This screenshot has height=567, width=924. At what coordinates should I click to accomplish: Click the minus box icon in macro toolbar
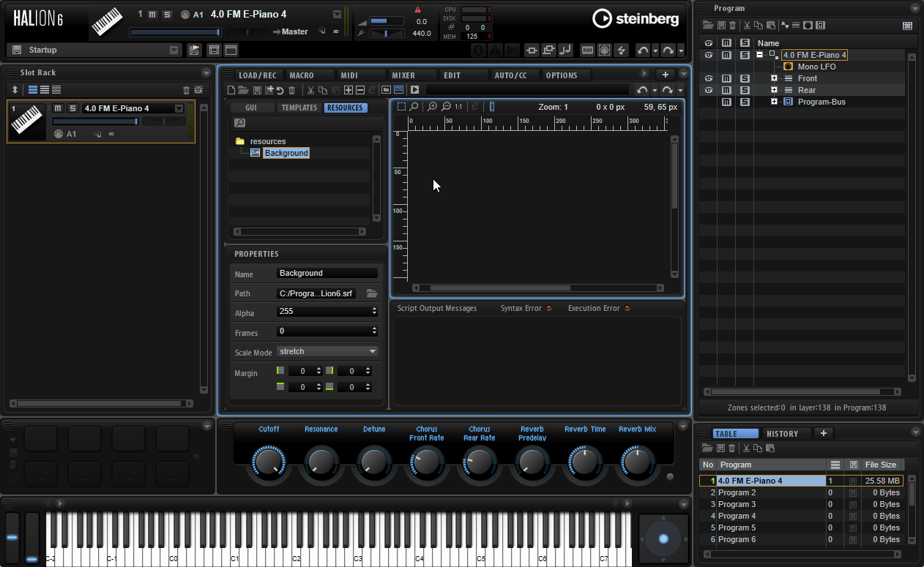360,90
